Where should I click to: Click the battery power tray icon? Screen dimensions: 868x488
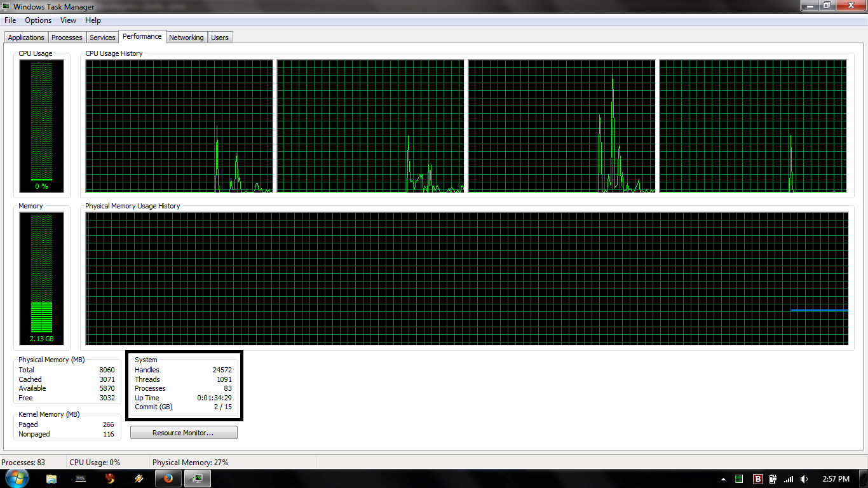pyautogui.click(x=773, y=479)
